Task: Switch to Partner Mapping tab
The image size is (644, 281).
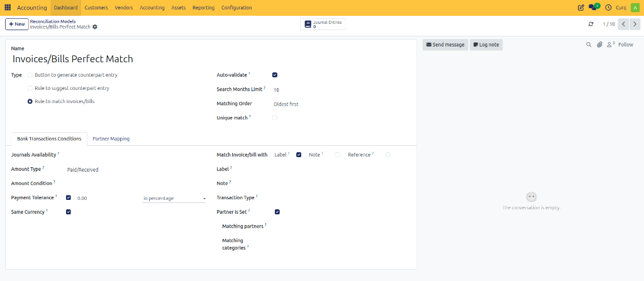Action: point(111,139)
